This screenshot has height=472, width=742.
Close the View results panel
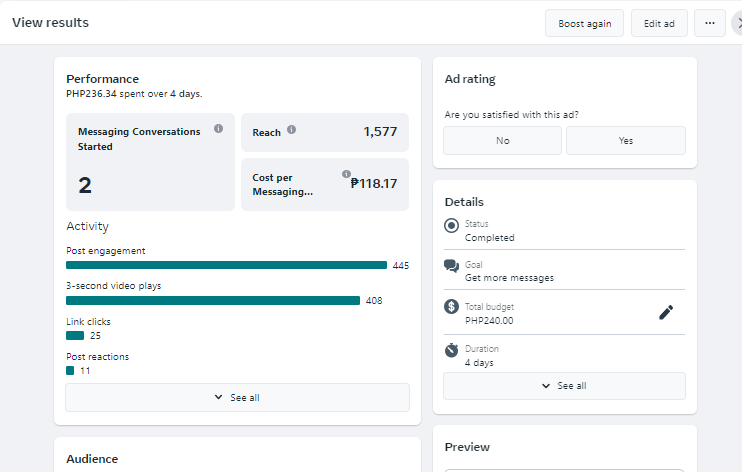737,23
